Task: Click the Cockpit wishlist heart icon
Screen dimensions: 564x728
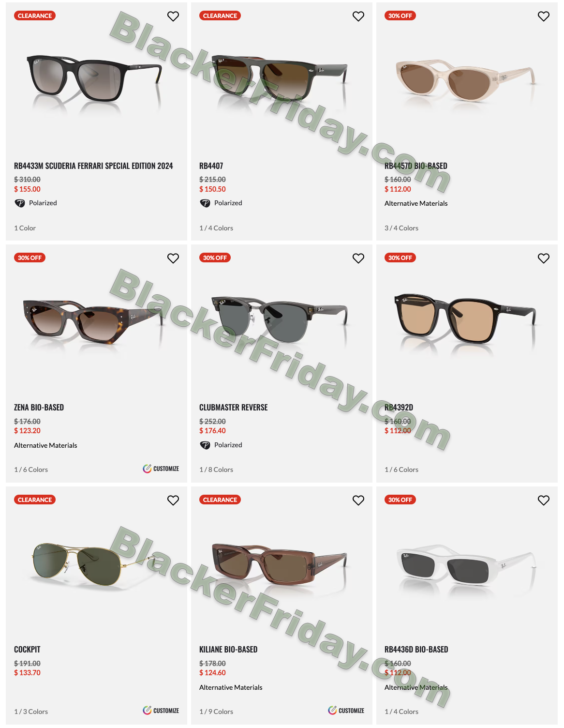Action: coord(173,500)
